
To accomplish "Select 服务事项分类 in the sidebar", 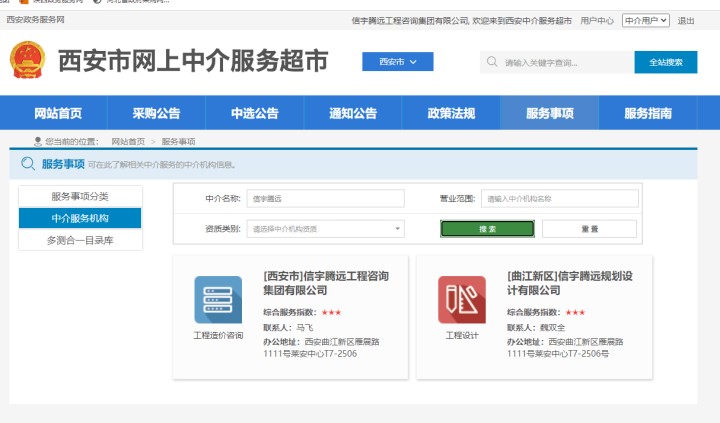I will tap(80, 196).
